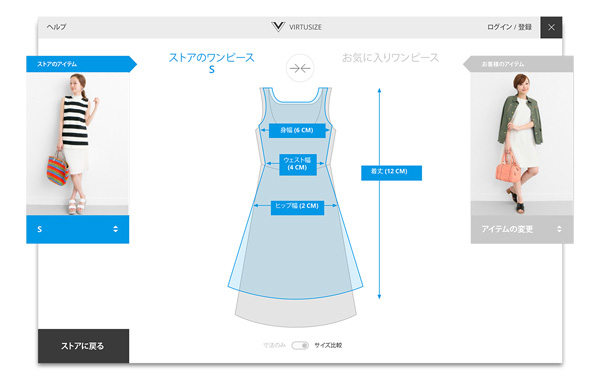Click the アイテムの変更 stepper arrows

[x=559, y=229]
